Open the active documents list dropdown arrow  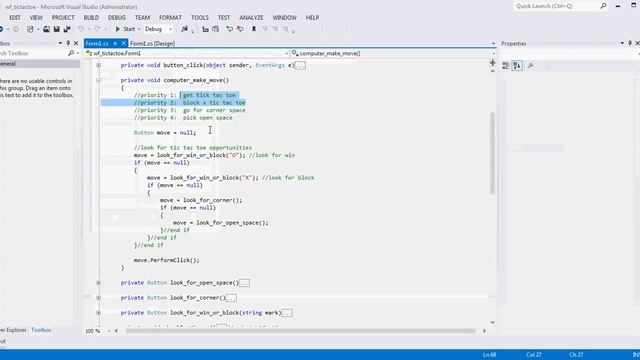tap(493, 43)
